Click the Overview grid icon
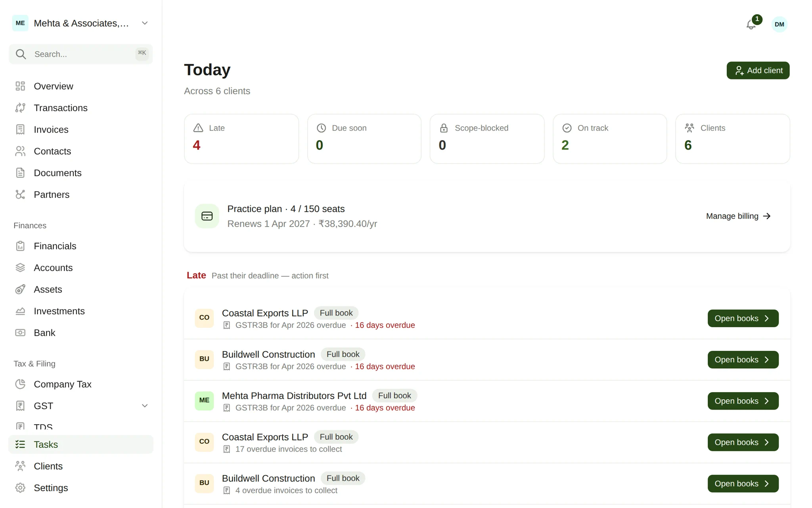Viewport: 812px width, 508px height. pyautogui.click(x=20, y=86)
